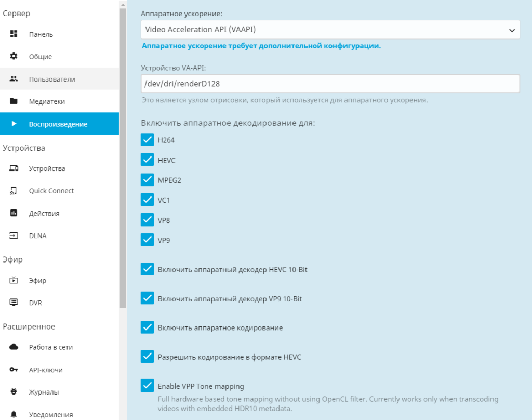532x420 pixels.
Task: Click the sidebar vertical scrollbar
Action: pos(123,156)
